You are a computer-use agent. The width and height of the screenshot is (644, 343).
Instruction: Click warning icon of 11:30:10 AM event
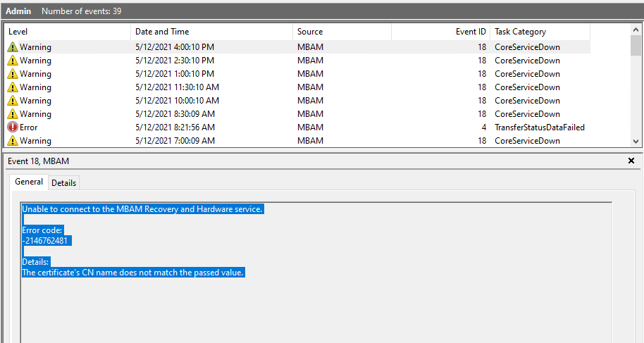point(13,87)
